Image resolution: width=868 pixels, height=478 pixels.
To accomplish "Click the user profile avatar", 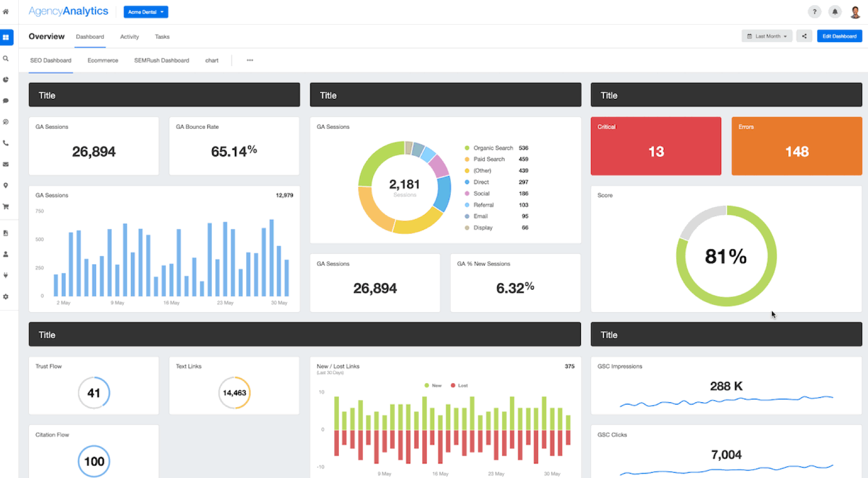I will pyautogui.click(x=855, y=12).
